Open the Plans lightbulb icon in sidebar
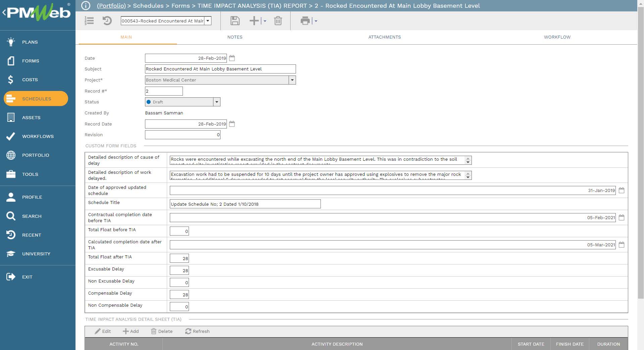Screen dimensions: 644x350 [x=11, y=42]
